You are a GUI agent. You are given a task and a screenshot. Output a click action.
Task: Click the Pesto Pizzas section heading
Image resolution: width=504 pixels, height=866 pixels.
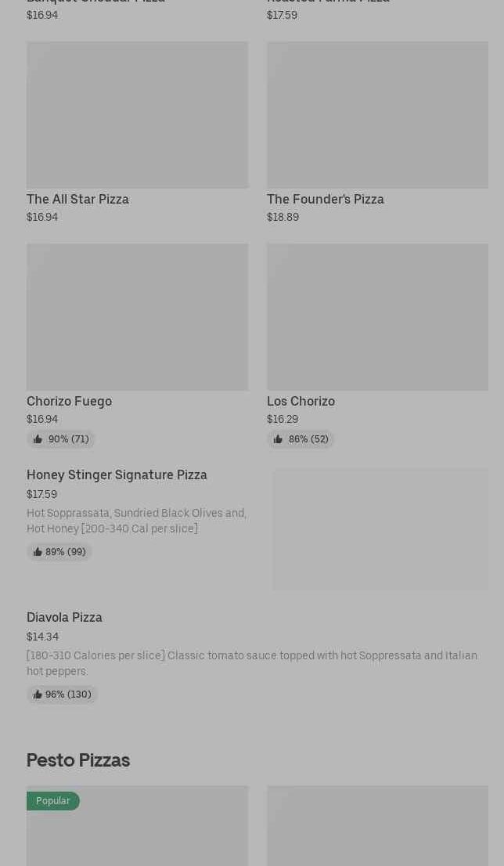tap(78, 760)
